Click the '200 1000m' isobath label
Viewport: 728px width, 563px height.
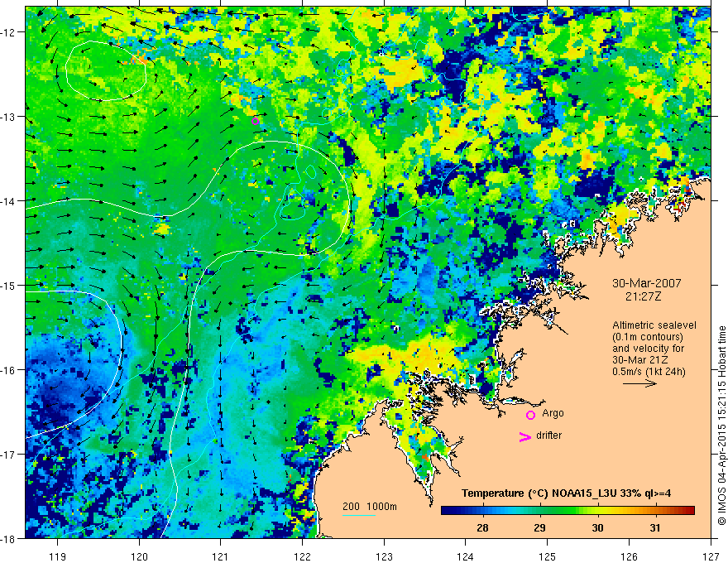point(370,507)
